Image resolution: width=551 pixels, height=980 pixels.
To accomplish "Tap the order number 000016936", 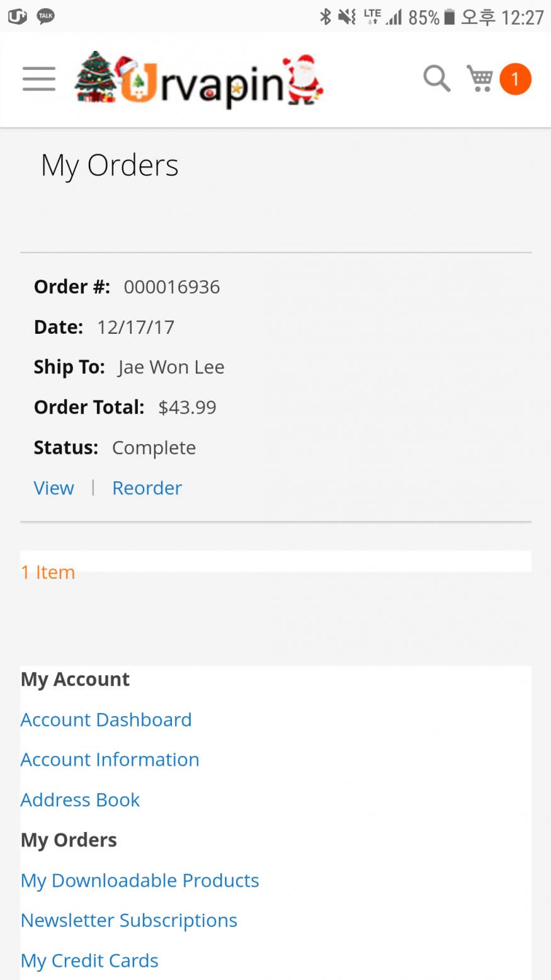I will pyautogui.click(x=172, y=287).
